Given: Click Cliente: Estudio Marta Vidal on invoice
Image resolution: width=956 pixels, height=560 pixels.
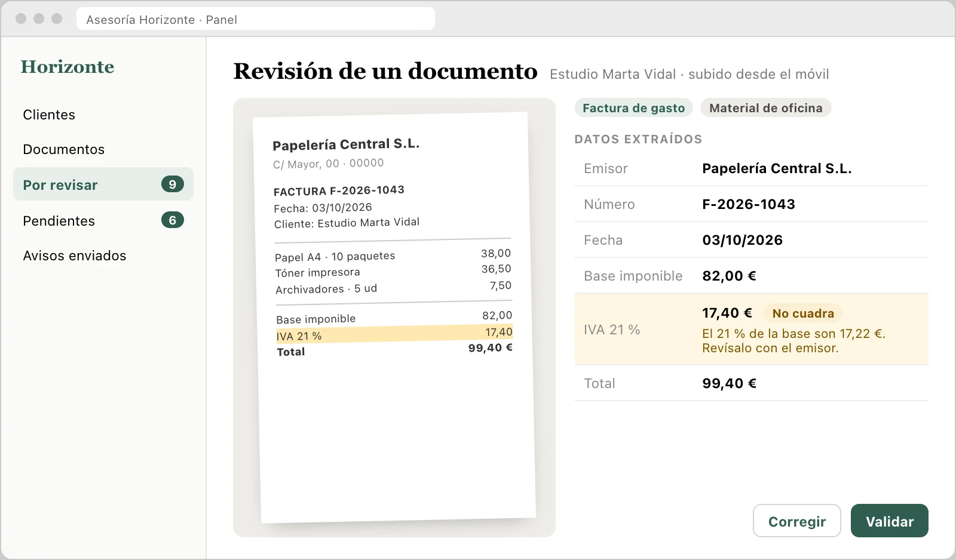Looking at the screenshot, I should pyautogui.click(x=347, y=223).
